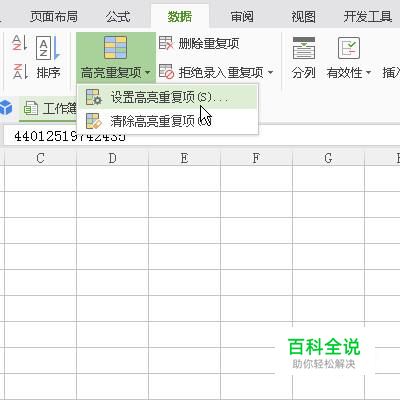This screenshot has width=400, height=400.
Task: Select column C header
Action: coord(40,158)
